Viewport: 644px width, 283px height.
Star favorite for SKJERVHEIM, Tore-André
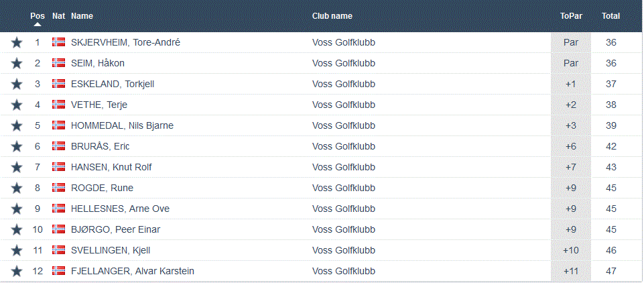click(x=17, y=43)
